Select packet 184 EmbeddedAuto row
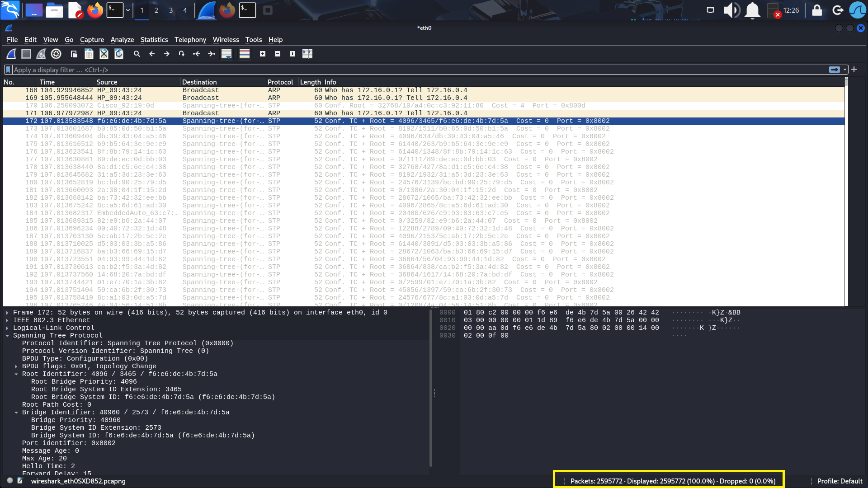This screenshot has height=488, width=868. [x=424, y=213]
